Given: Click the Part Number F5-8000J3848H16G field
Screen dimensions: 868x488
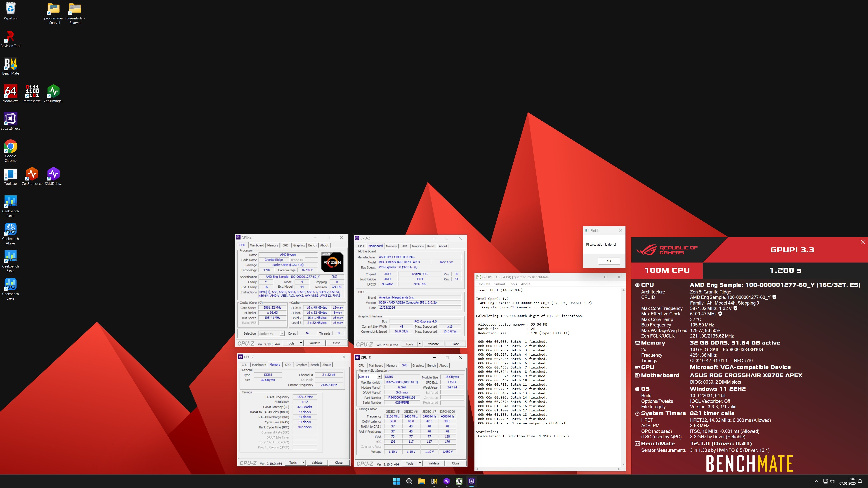Looking at the screenshot, I should (x=402, y=397).
